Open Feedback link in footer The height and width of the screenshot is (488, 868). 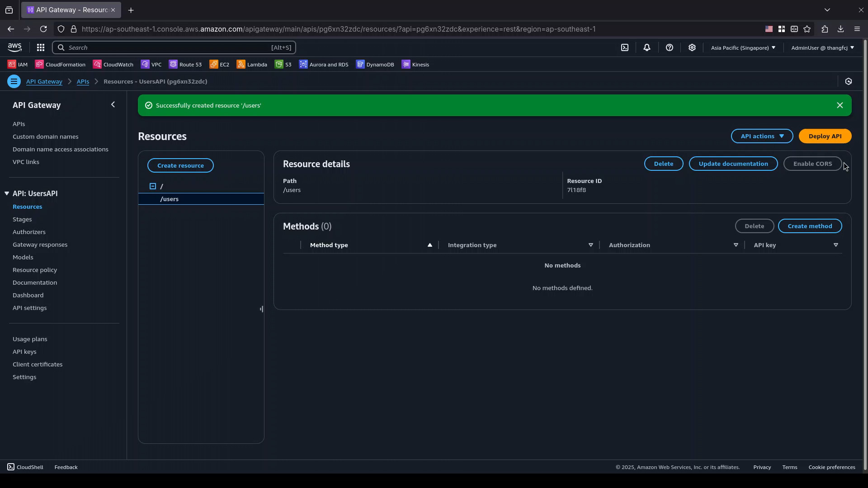[x=66, y=467]
